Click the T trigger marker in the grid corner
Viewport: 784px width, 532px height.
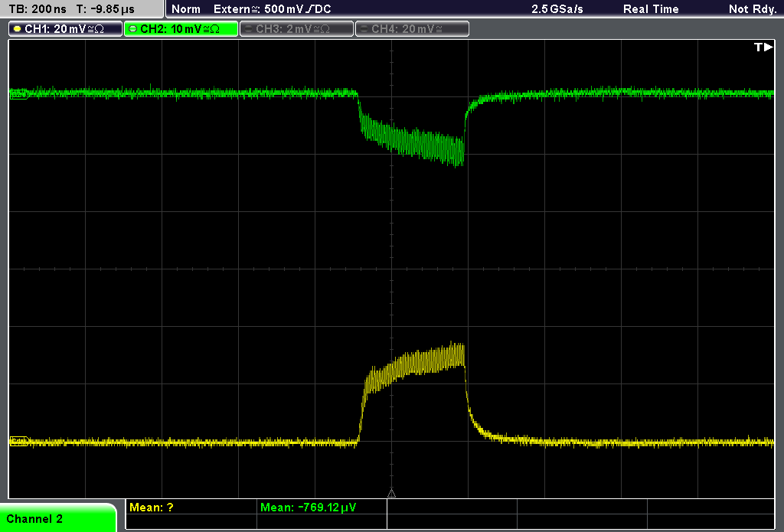[763, 47]
